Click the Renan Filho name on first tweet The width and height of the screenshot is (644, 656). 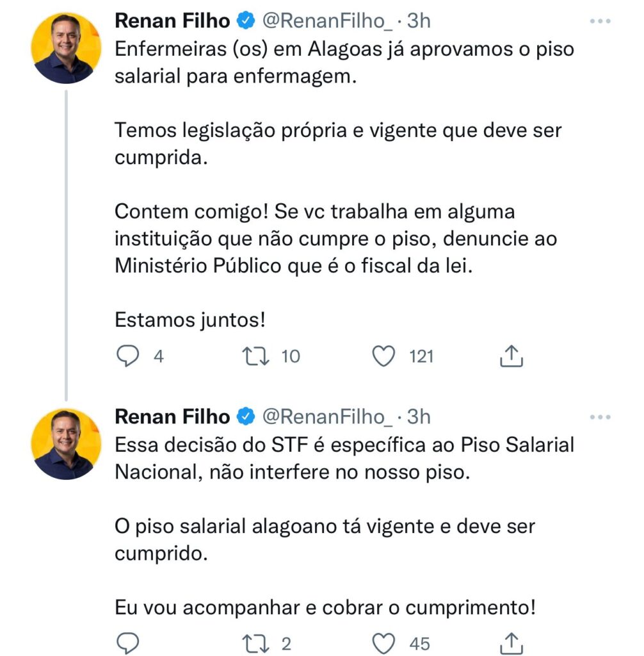point(172,21)
